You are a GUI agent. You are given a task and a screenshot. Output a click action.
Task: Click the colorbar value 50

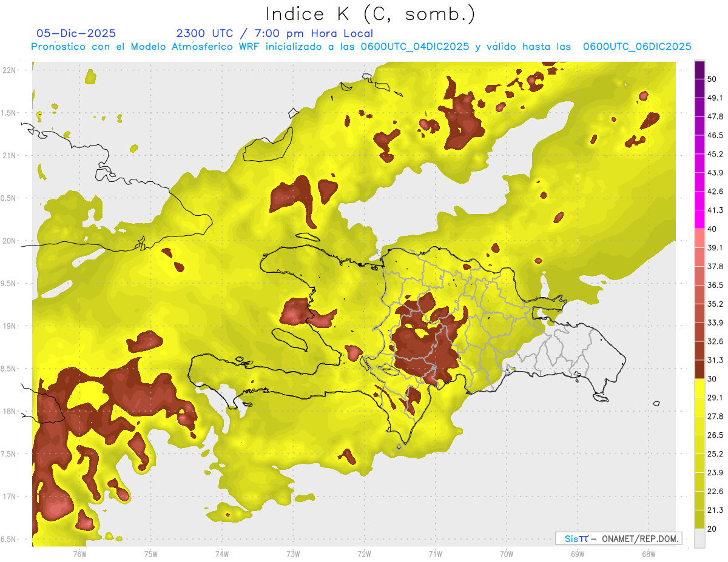pyautogui.click(x=712, y=79)
